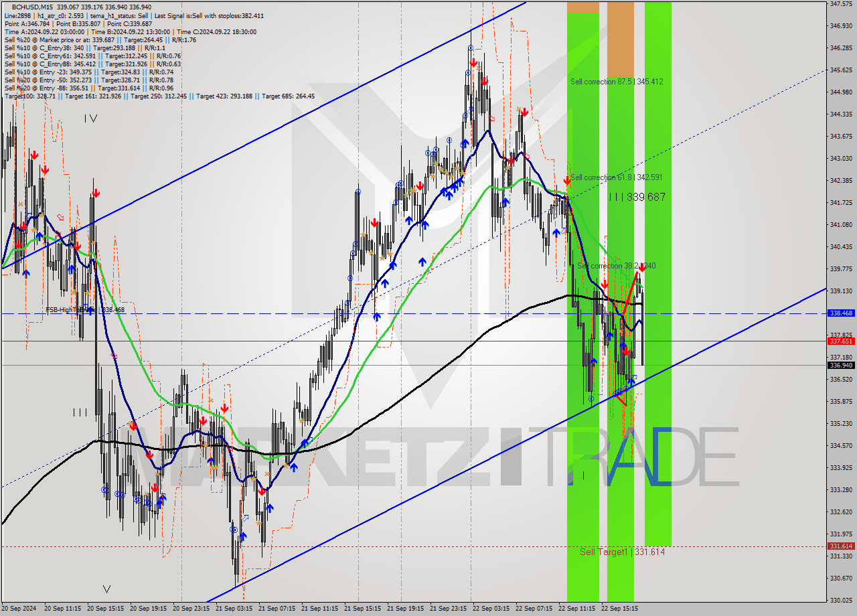Viewport: 857px width, 616px height.
Task: Select the 'Sell correction 61.8 | 342.591' label
Action: click(616, 177)
